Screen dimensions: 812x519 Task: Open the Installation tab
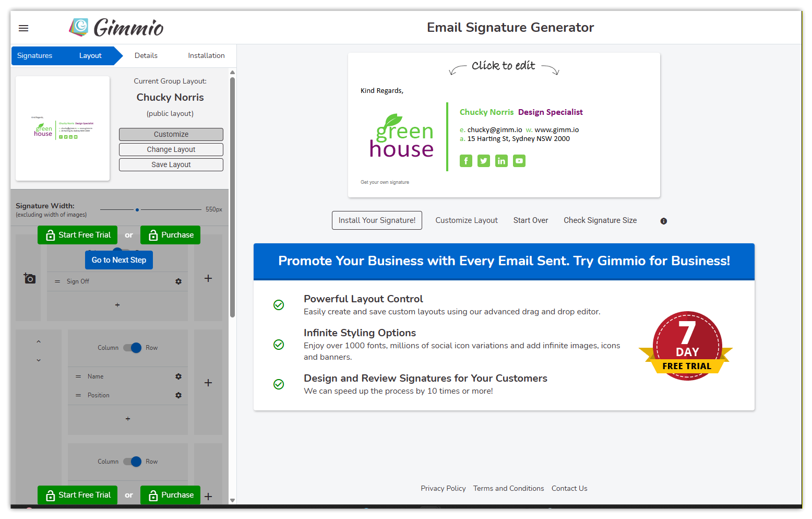(206, 55)
